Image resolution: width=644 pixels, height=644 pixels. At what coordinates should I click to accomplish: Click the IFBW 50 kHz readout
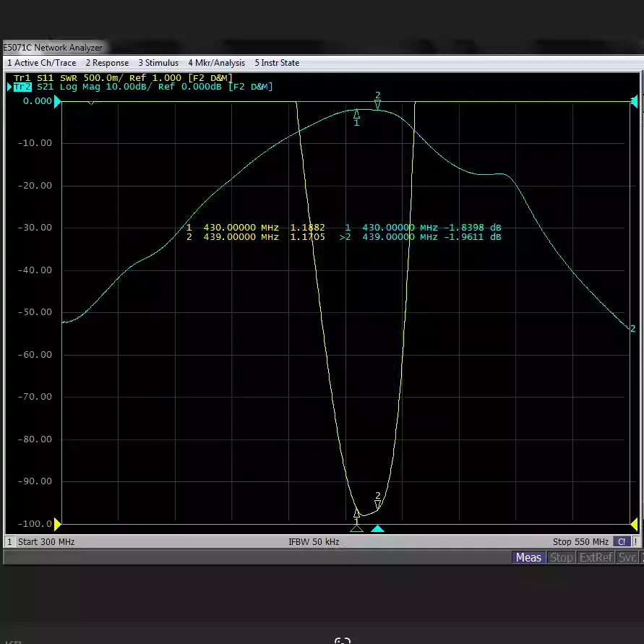click(x=314, y=542)
